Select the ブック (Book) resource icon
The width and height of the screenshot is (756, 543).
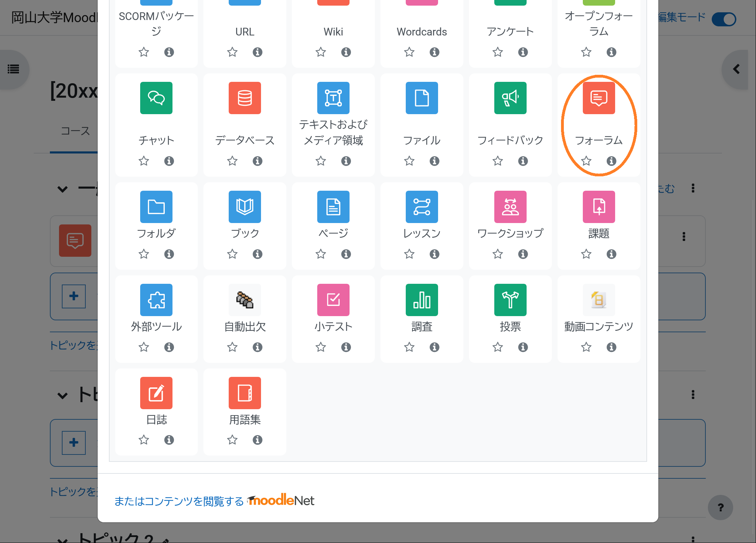pos(245,207)
